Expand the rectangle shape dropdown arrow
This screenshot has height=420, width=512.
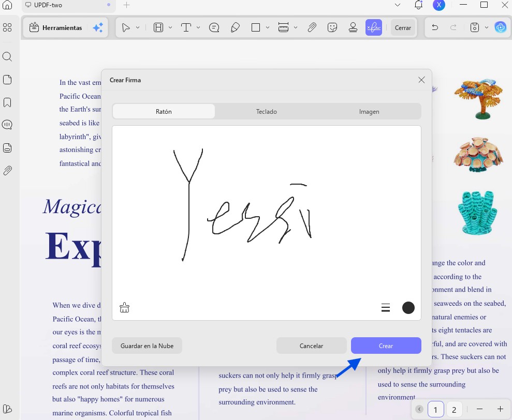tap(268, 27)
